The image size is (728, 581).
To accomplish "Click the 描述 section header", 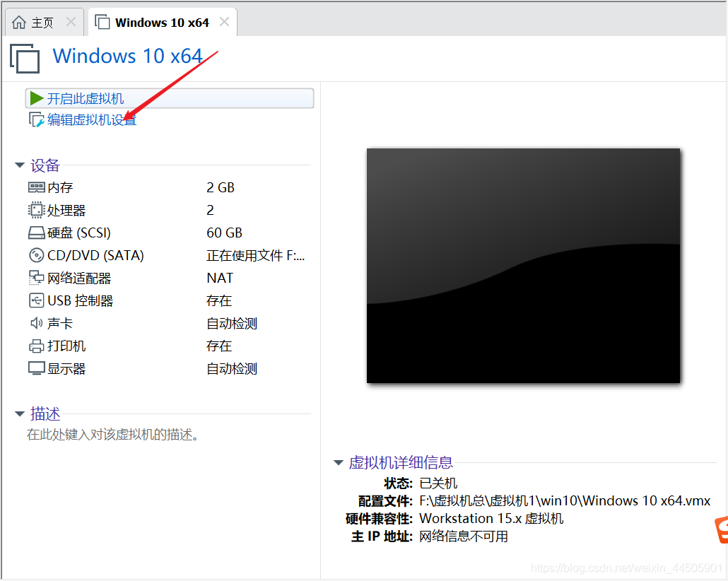I will (x=45, y=413).
